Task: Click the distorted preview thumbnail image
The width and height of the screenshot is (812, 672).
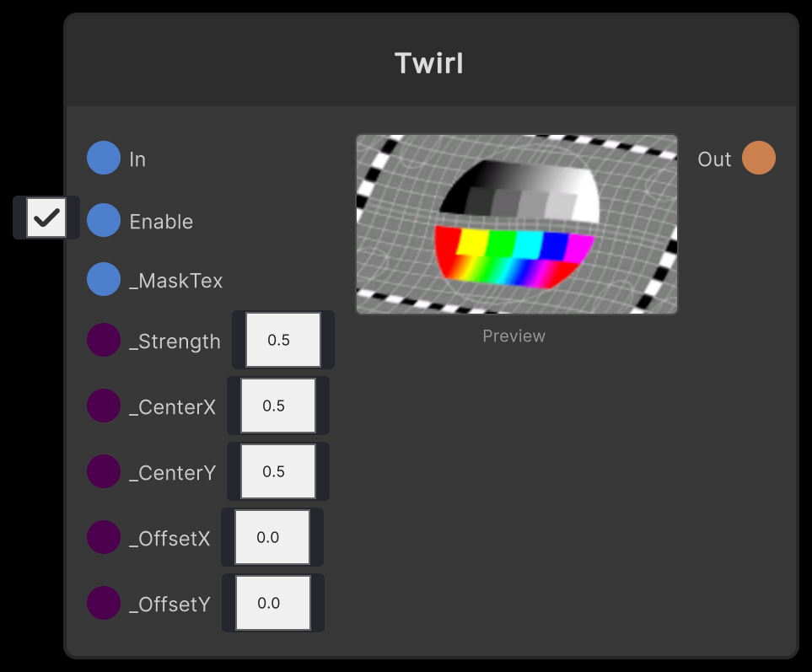Action: click(x=516, y=223)
